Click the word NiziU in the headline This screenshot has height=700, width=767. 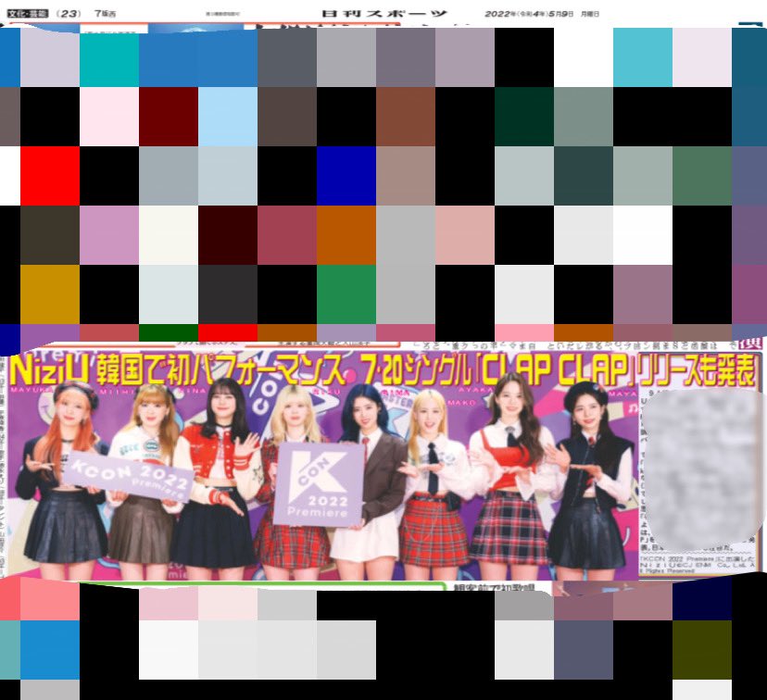coord(49,370)
